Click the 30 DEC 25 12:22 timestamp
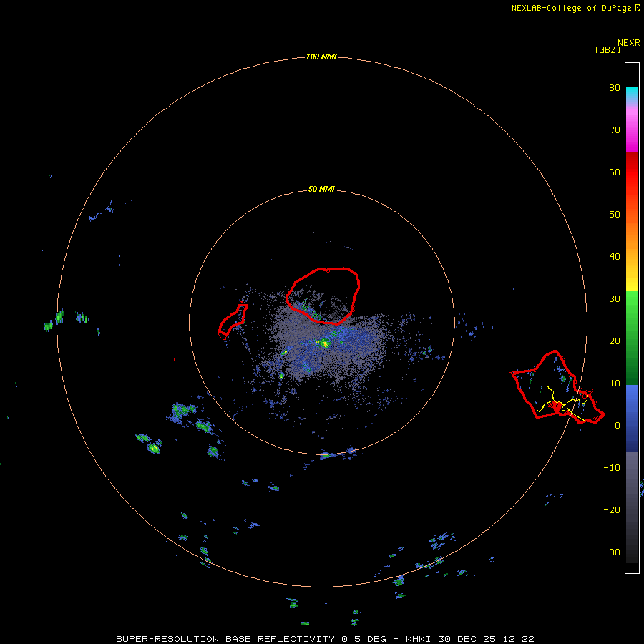Image resolution: width=644 pixels, height=644 pixels. [487, 639]
